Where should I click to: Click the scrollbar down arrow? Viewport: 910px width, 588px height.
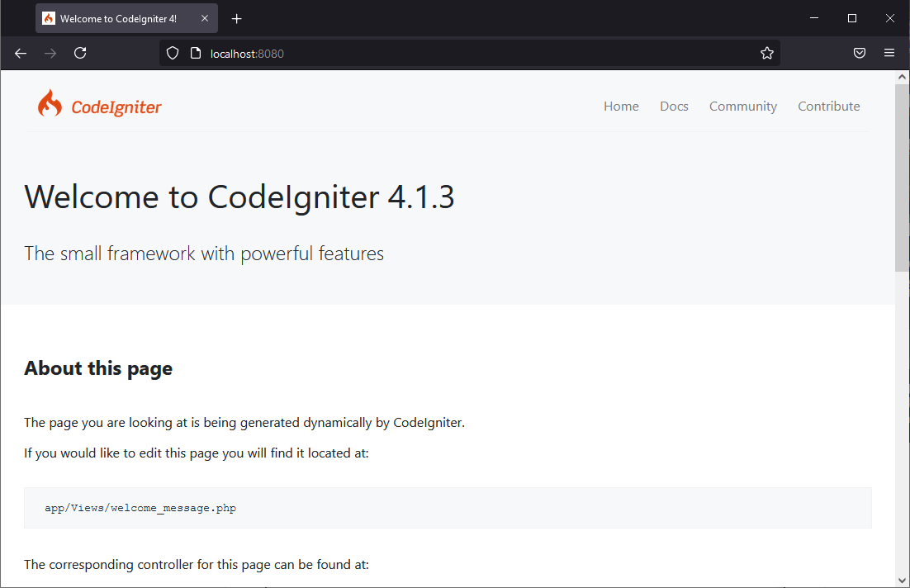coord(902,580)
